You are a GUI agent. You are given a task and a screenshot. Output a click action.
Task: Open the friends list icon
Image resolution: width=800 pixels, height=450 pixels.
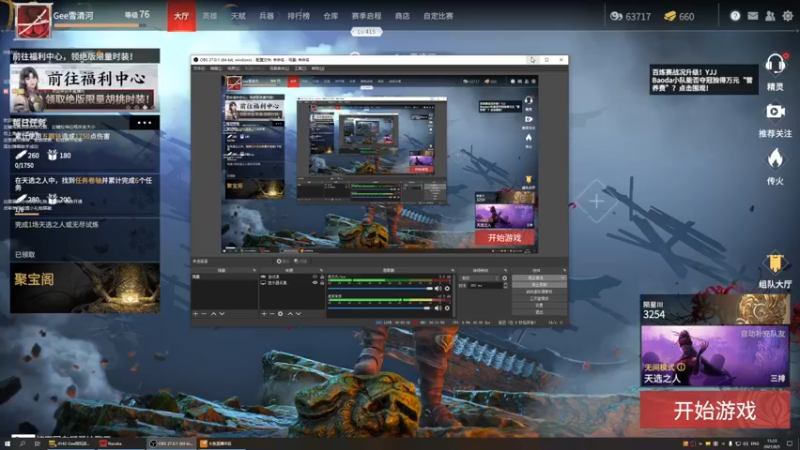770,16
